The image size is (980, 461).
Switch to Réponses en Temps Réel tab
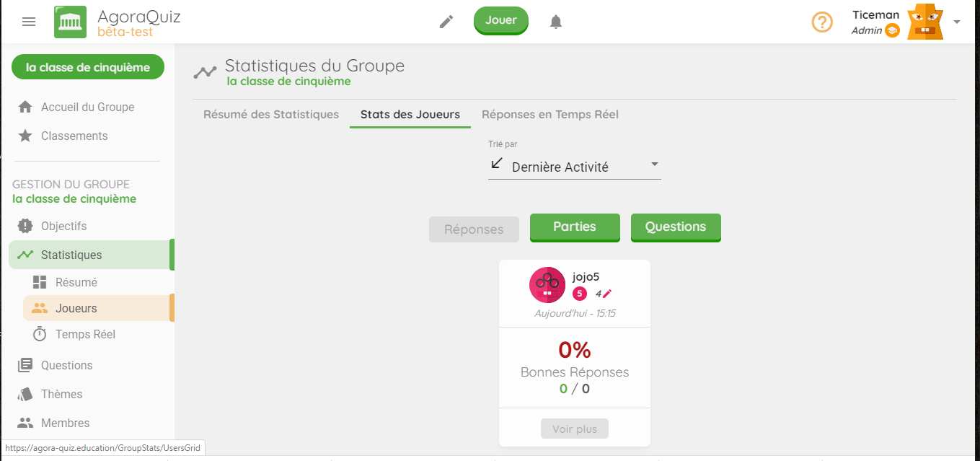550,114
